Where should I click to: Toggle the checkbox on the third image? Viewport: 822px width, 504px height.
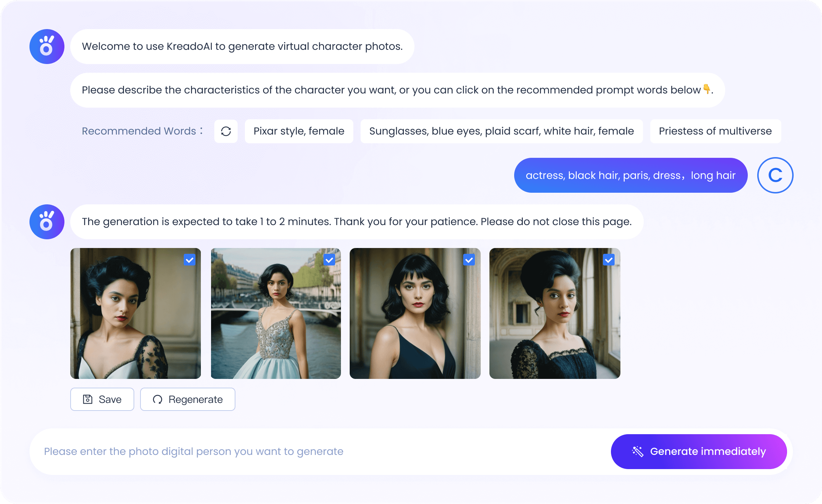[469, 260]
